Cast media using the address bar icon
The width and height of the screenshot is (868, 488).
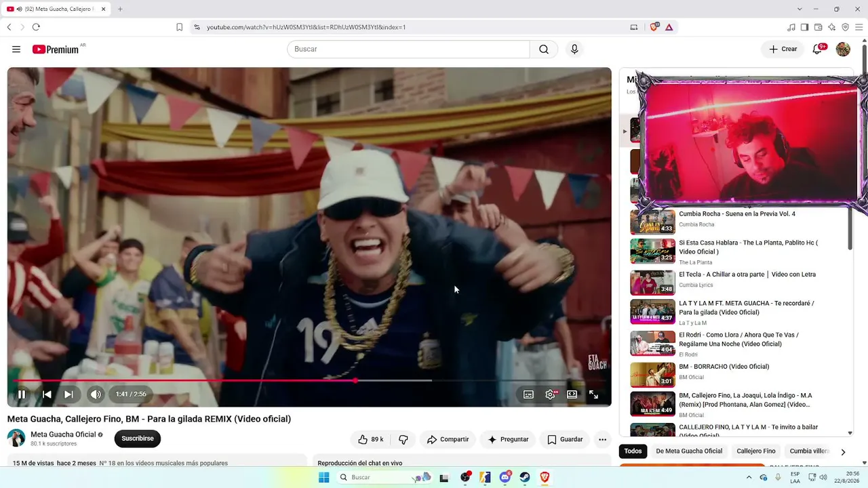[634, 27]
